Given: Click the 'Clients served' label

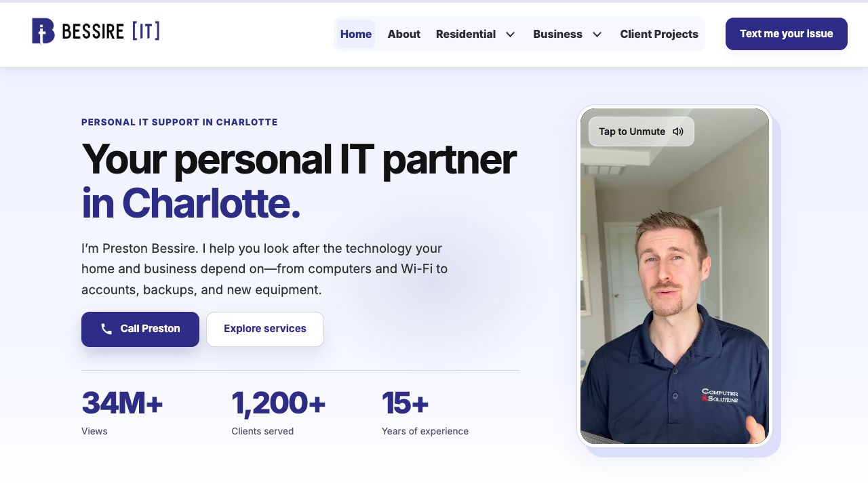Looking at the screenshot, I should (x=262, y=431).
